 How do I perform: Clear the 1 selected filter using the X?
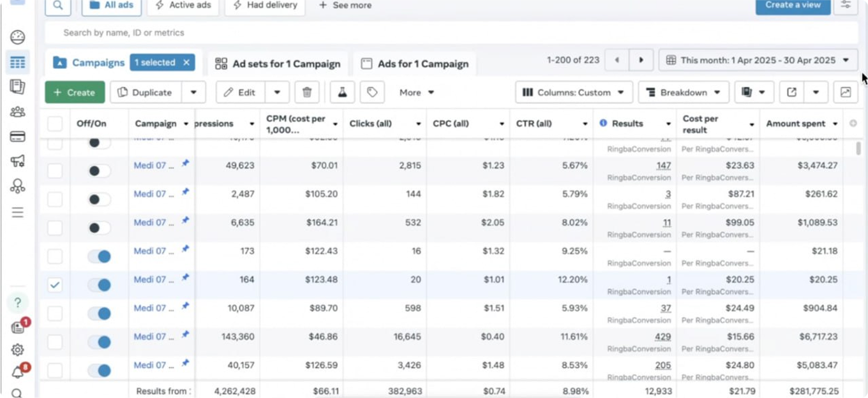pos(186,63)
